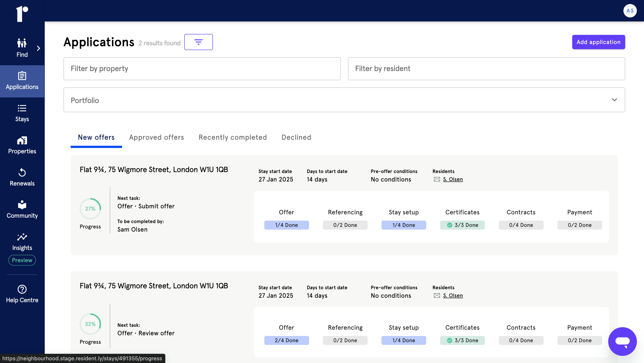Open the Stays list icon in sidebar
Screen dimensions: 644x363
click(22, 108)
